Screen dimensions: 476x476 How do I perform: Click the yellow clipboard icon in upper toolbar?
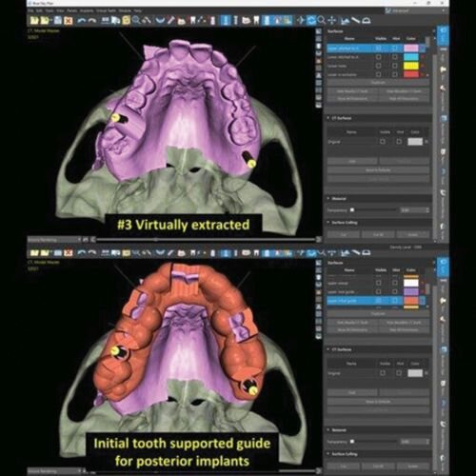[126, 21]
